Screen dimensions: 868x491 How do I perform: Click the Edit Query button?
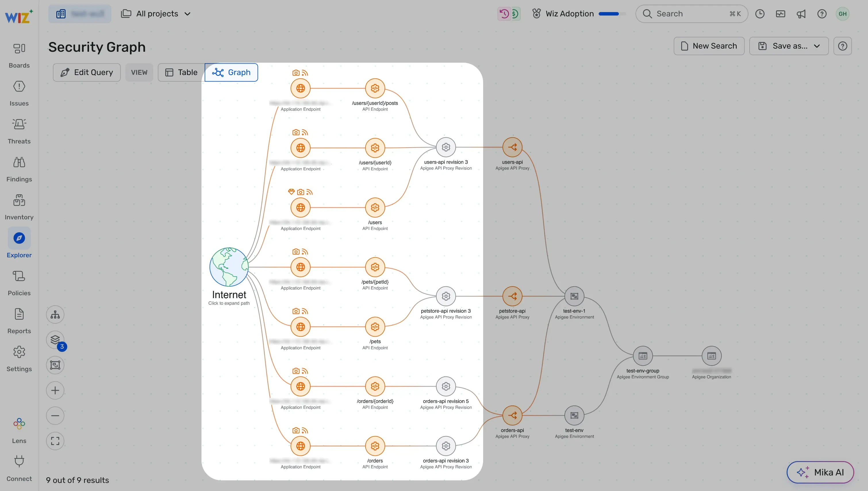(x=87, y=72)
